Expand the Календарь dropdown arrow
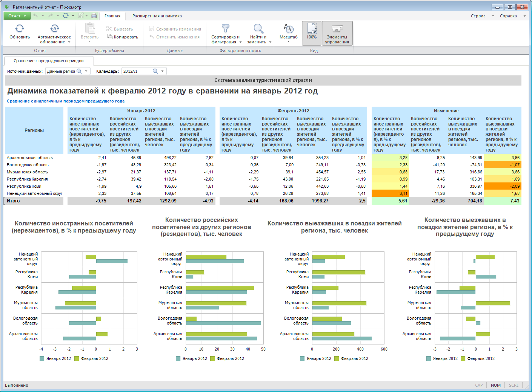The image size is (532, 392). click(163, 71)
